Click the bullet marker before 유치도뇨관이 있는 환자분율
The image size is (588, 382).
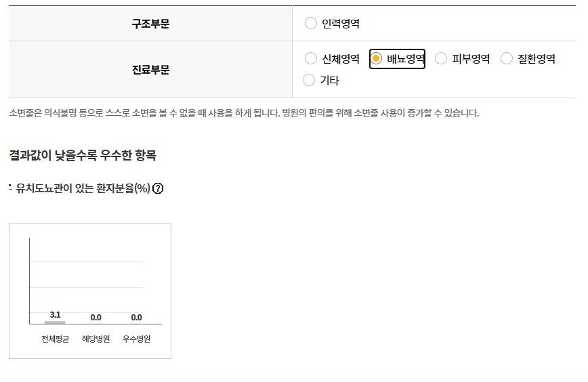(x=11, y=187)
